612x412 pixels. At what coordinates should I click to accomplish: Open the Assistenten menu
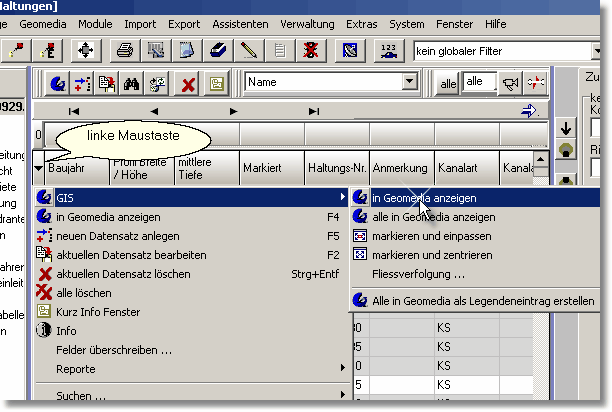(240, 24)
